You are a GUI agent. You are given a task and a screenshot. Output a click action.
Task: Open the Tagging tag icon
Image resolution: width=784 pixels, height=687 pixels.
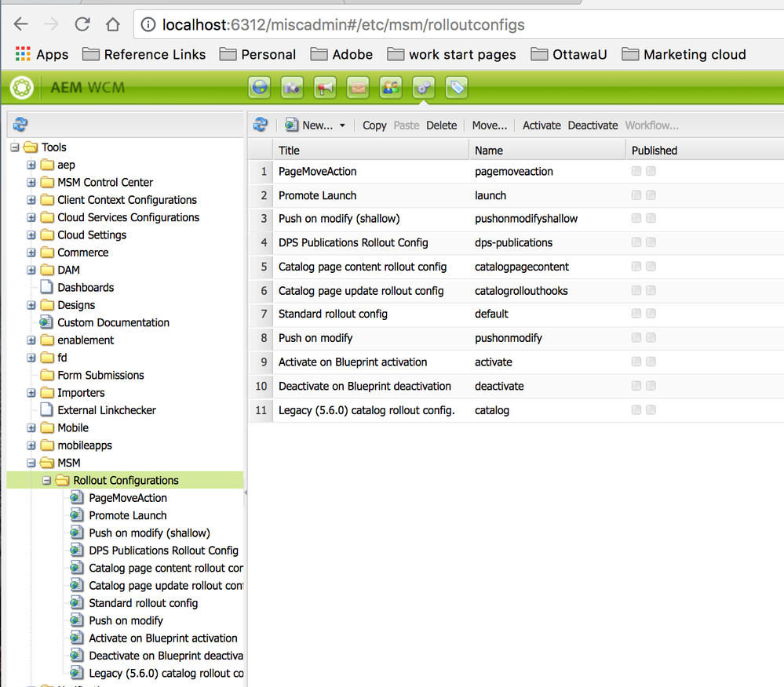click(x=456, y=88)
